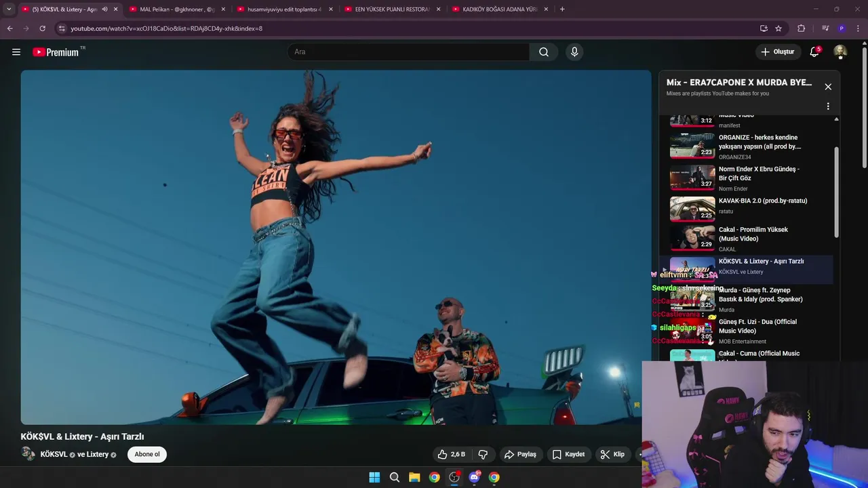Open the KÖK$VL channel avatar
This screenshot has height=488, width=868.
tap(28, 454)
